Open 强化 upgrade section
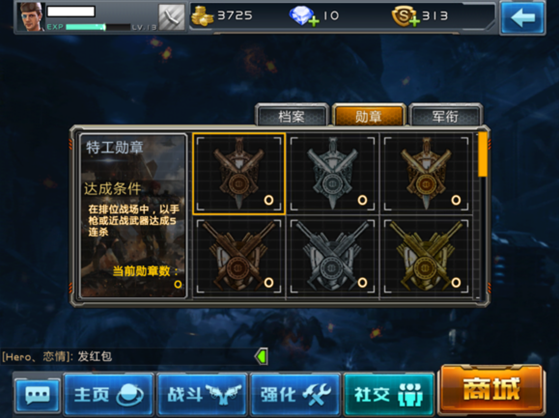 click(296, 395)
